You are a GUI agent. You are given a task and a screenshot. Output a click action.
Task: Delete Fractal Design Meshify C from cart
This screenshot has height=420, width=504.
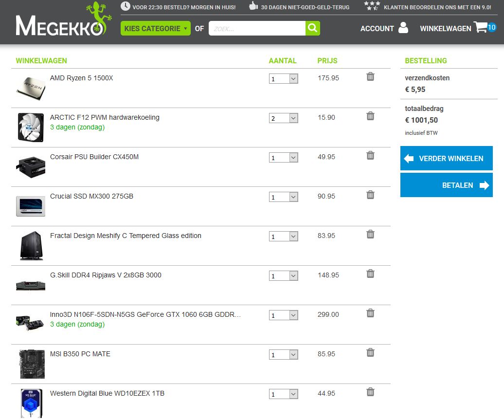coord(370,234)
